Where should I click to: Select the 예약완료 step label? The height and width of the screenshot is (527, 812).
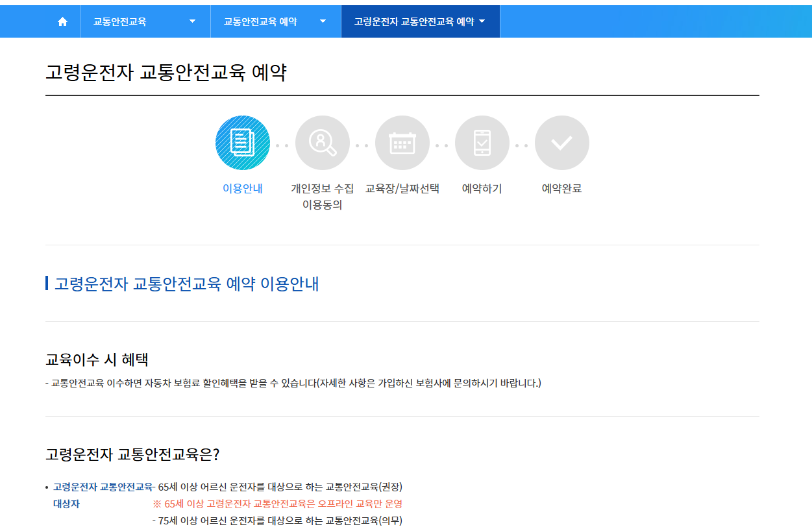click(x=562, y=189)
